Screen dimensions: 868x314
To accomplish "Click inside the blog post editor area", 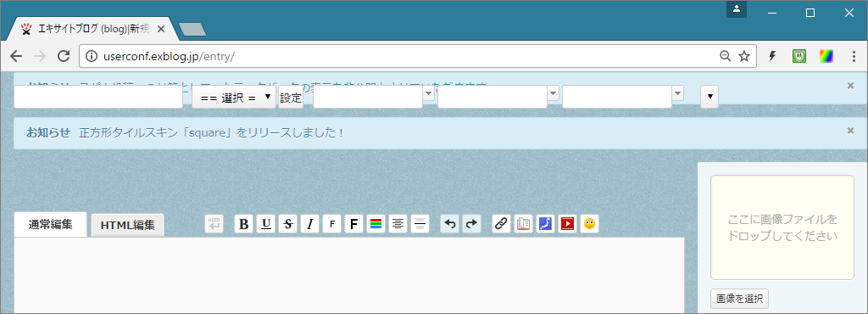I will click(349, 275).
